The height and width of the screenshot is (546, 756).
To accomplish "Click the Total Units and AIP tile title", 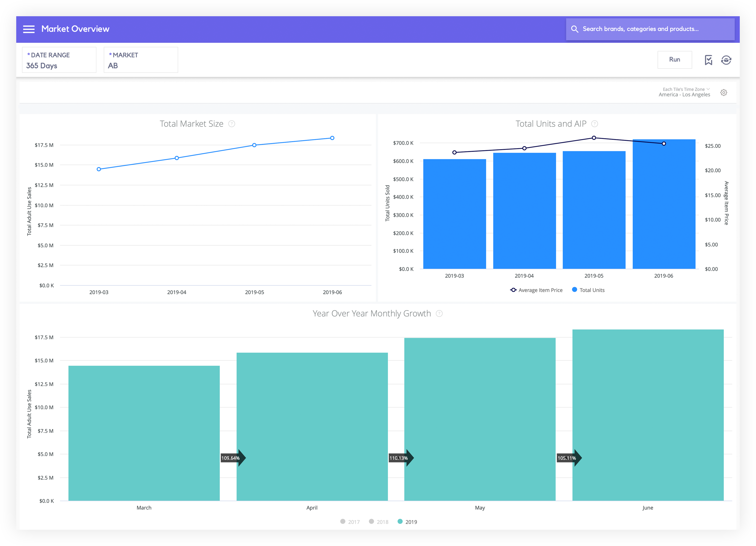I will point(551,124).
